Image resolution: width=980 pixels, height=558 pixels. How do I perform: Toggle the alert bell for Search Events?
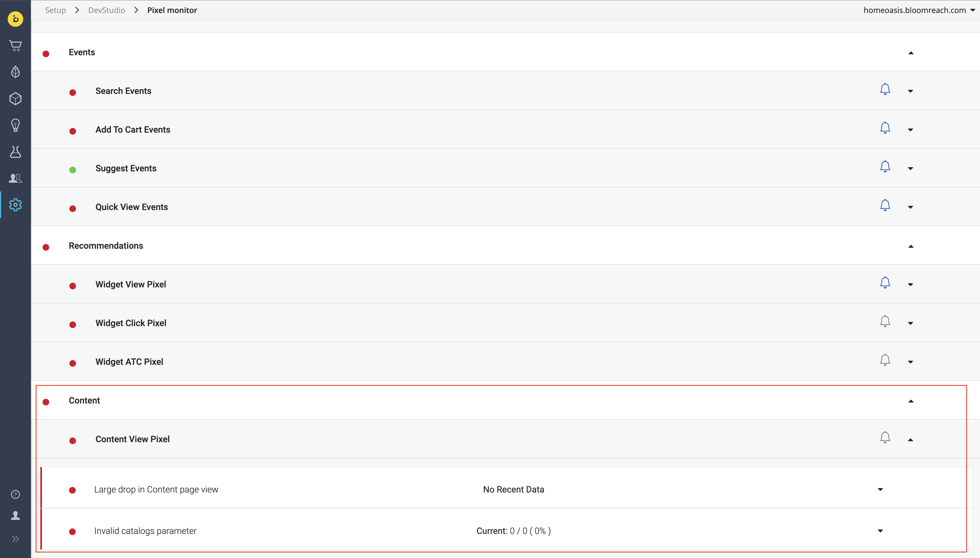(885, 89)
